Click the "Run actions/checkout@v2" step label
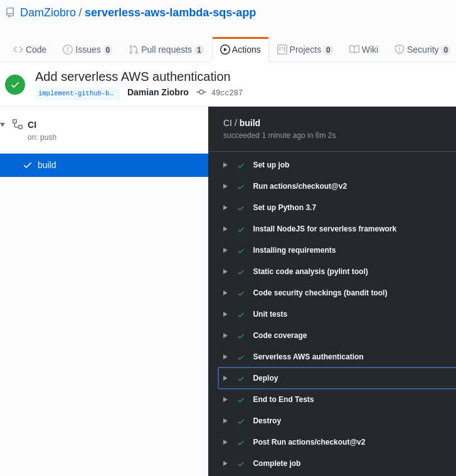The height and width of the screenshot is (476, 456). pyautogui.click(x=300, y=186)
